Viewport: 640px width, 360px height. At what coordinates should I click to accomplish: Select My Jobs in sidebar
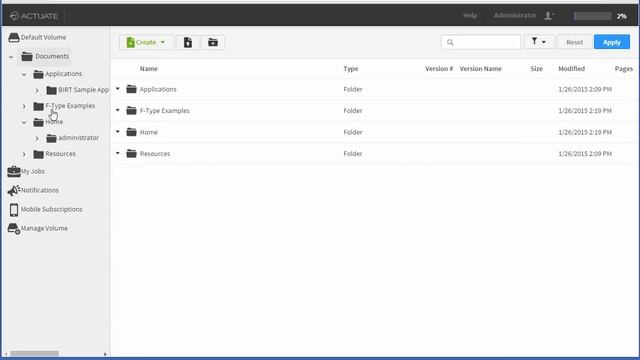(33, 171)
